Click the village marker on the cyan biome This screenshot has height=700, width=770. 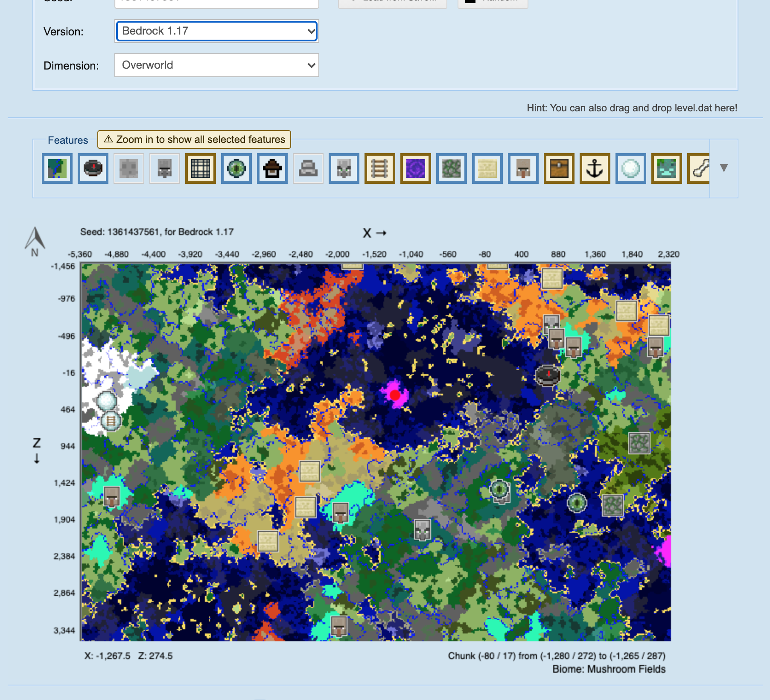341,512
